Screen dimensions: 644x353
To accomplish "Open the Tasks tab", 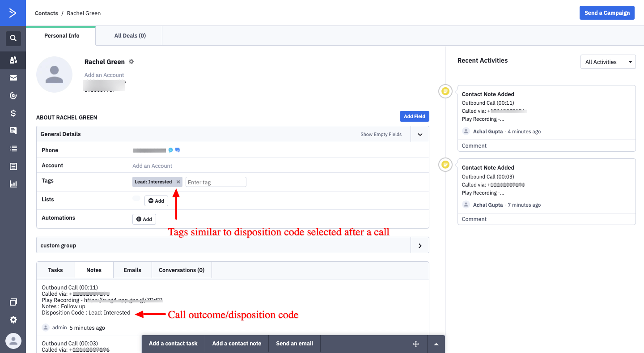I will point(55,270).
